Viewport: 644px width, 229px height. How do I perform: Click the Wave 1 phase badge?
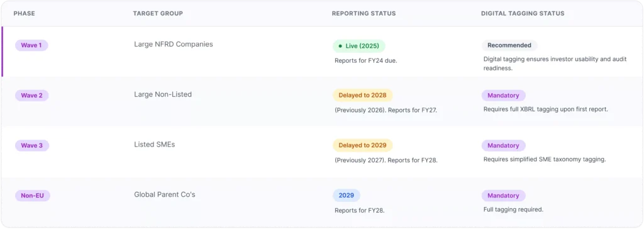point(31,45)
